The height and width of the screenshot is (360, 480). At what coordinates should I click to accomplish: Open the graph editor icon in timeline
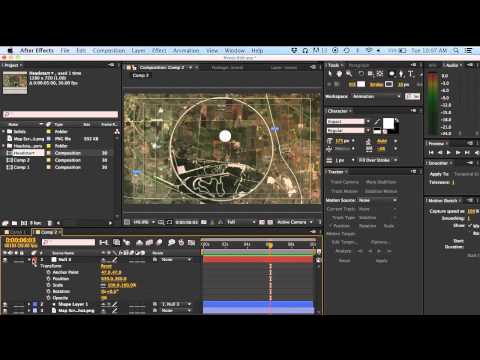[x=192, y=243]
